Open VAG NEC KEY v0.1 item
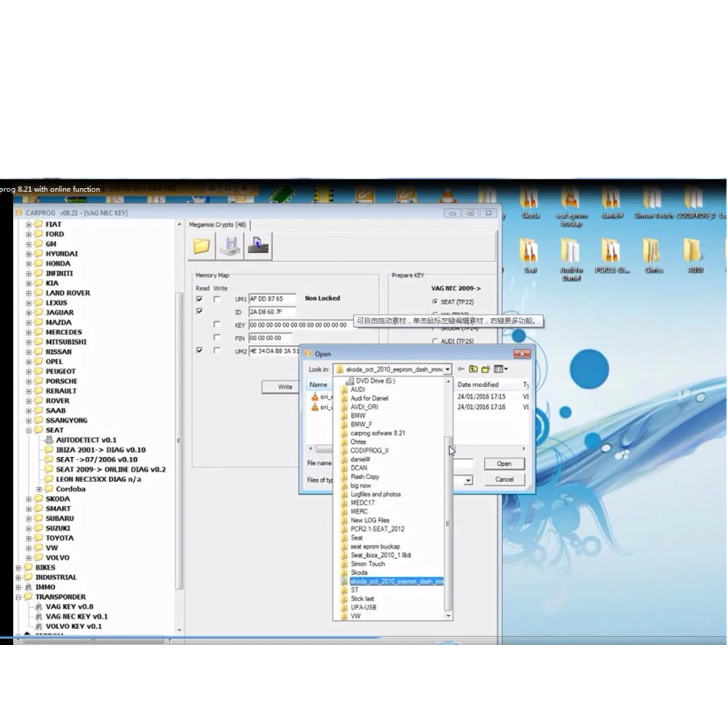 (76, 617)
